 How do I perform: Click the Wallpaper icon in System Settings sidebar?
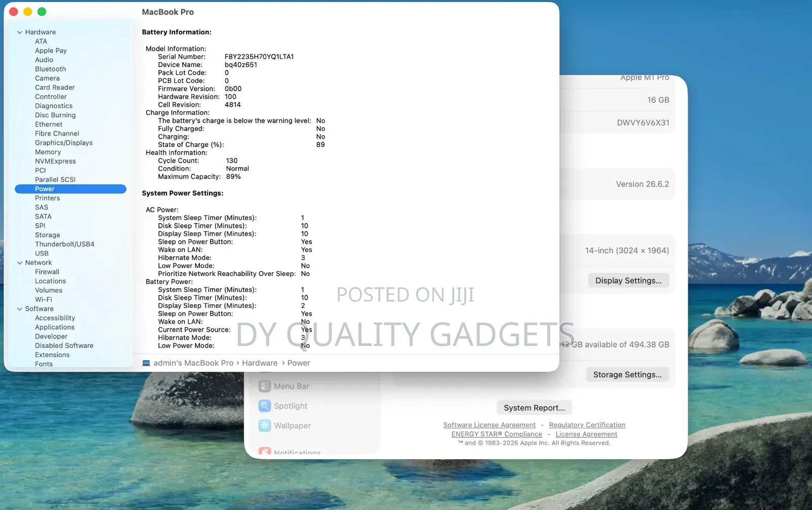click(x=264, y=426)
